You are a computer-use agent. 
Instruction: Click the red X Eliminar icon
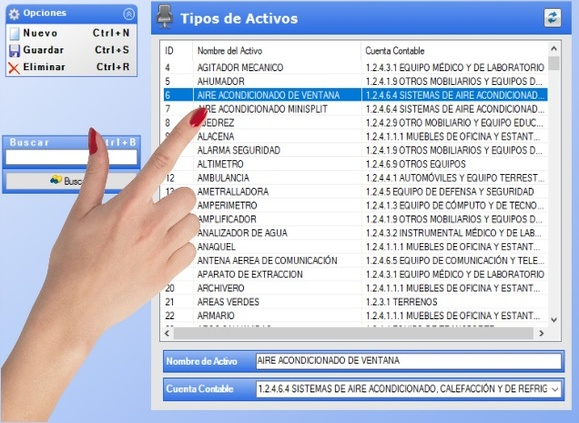[14, 68]
